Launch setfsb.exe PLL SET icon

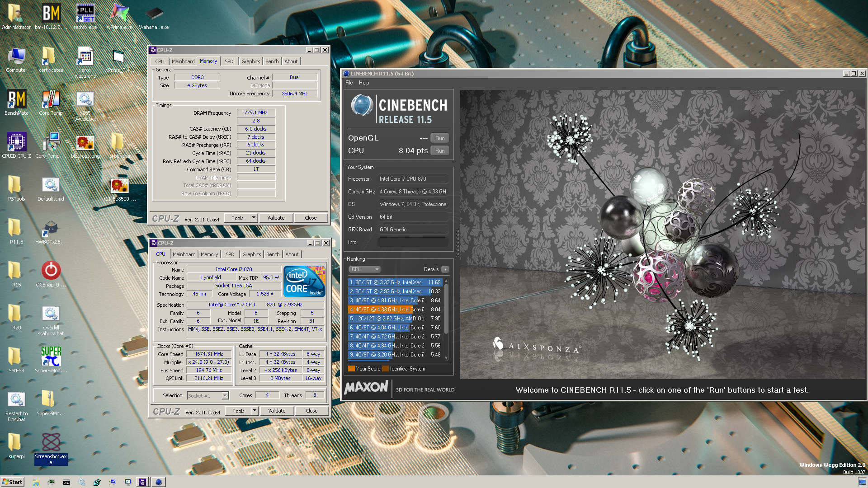pyautogui.click(x=85, y=17)
